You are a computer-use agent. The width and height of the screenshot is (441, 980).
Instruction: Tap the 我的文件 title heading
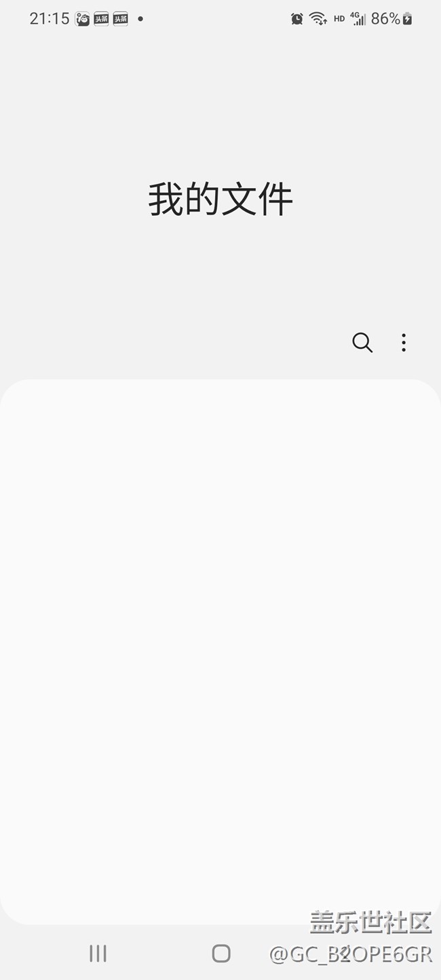[x=220, y=200]
